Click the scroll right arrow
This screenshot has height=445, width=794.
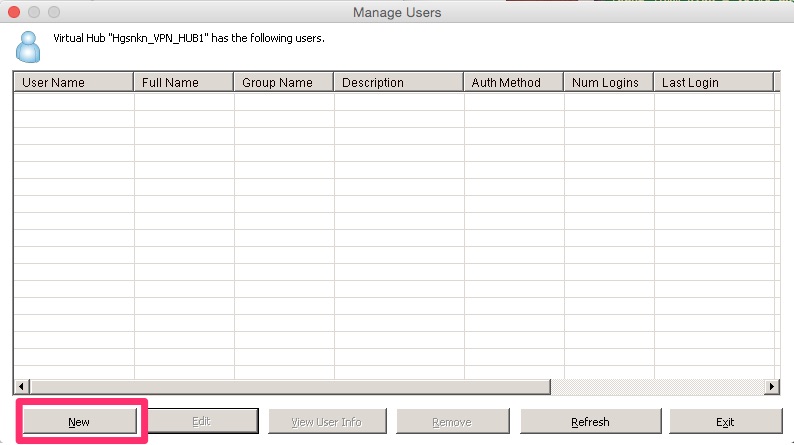tap(771, 387)
